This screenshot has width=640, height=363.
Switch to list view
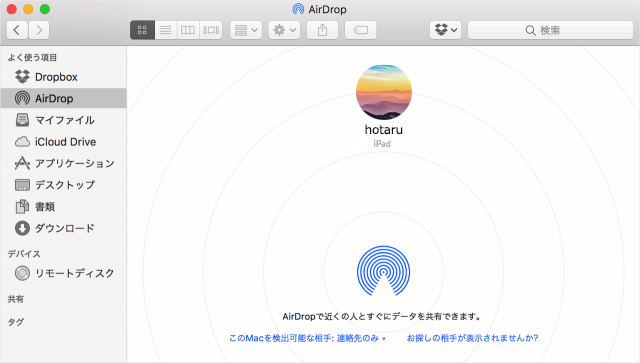[165, 30]
